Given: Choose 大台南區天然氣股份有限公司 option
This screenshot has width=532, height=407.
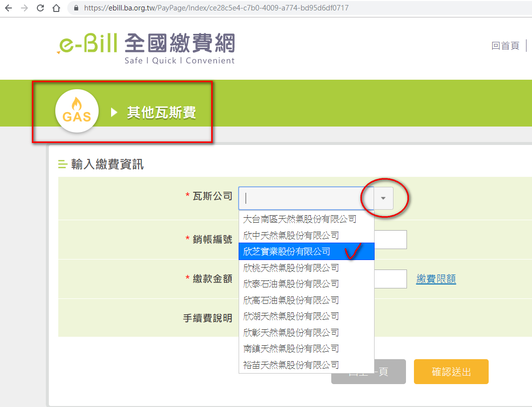Looking at the screenshot, I should pyautogui.click(x=300, y=219).
